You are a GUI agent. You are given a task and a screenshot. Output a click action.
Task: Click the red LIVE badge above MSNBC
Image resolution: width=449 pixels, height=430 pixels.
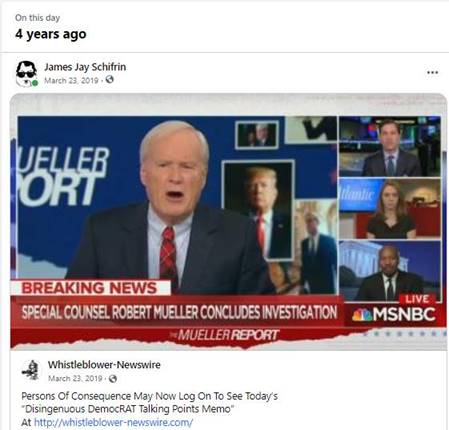417,299
